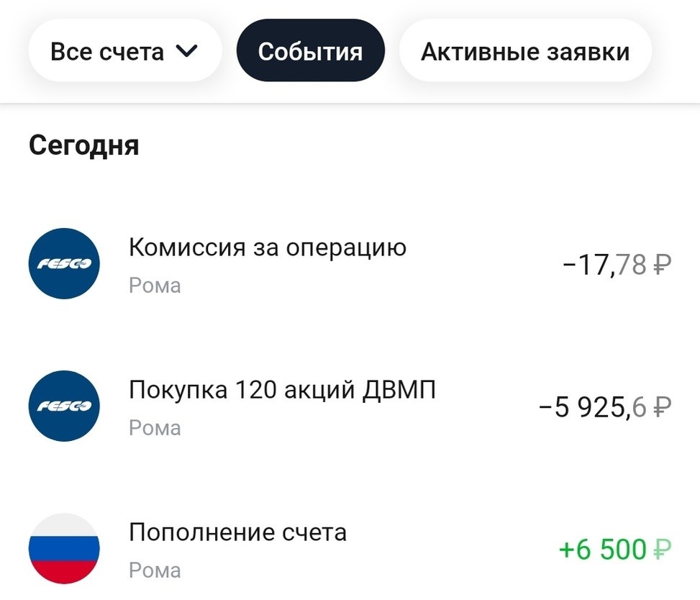Open the 'Активные заявки' tab
Screen dimensions: 700x600
(525, 52)
